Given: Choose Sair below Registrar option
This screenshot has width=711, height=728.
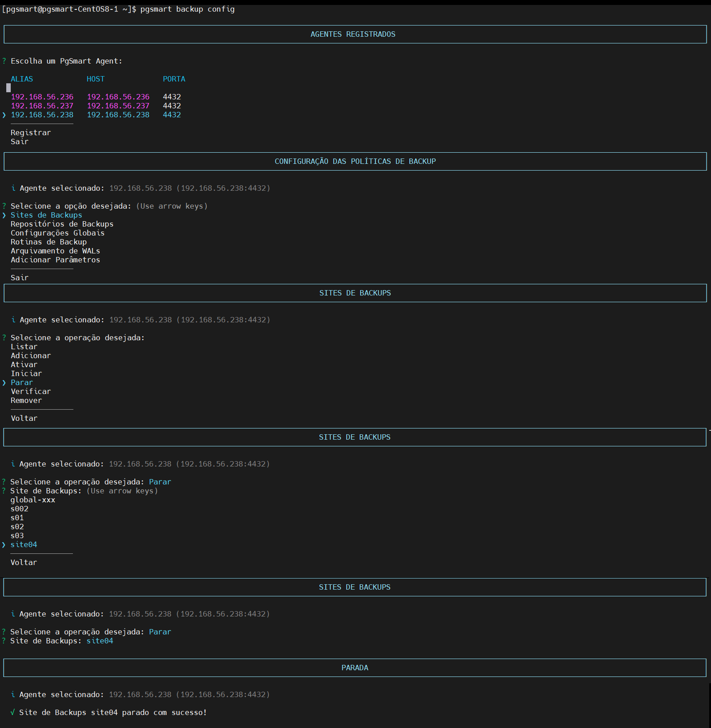Looking at the screenshot, I should pyautogui.click(x=20, y=141).
